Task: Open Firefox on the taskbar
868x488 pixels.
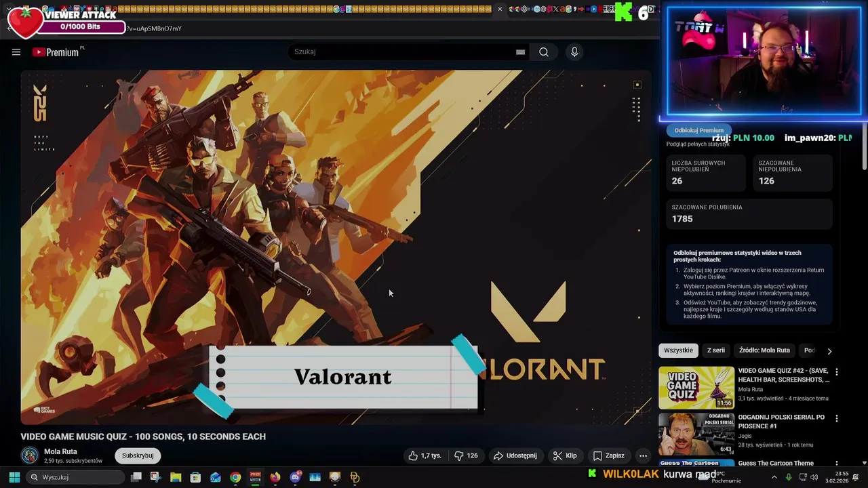Action: click(275, 477)
